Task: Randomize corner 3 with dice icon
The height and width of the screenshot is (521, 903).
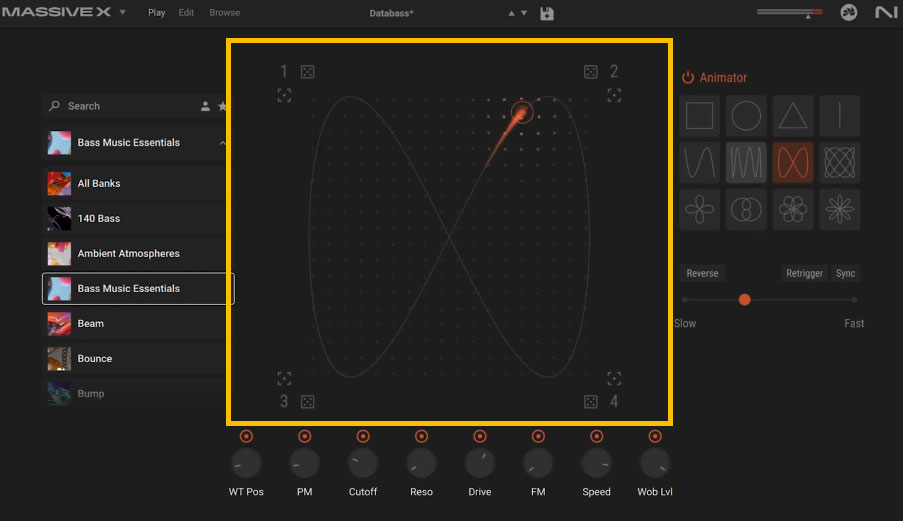Action: 308,402
